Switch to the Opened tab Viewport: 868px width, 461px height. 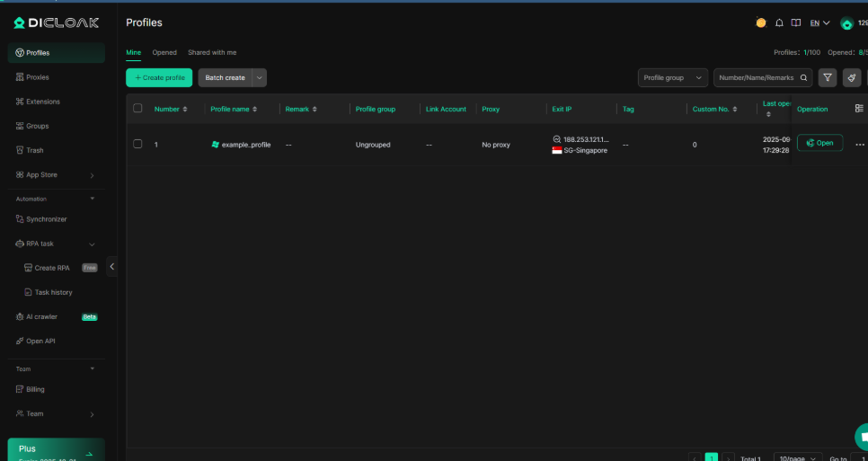tap(164, 53)
